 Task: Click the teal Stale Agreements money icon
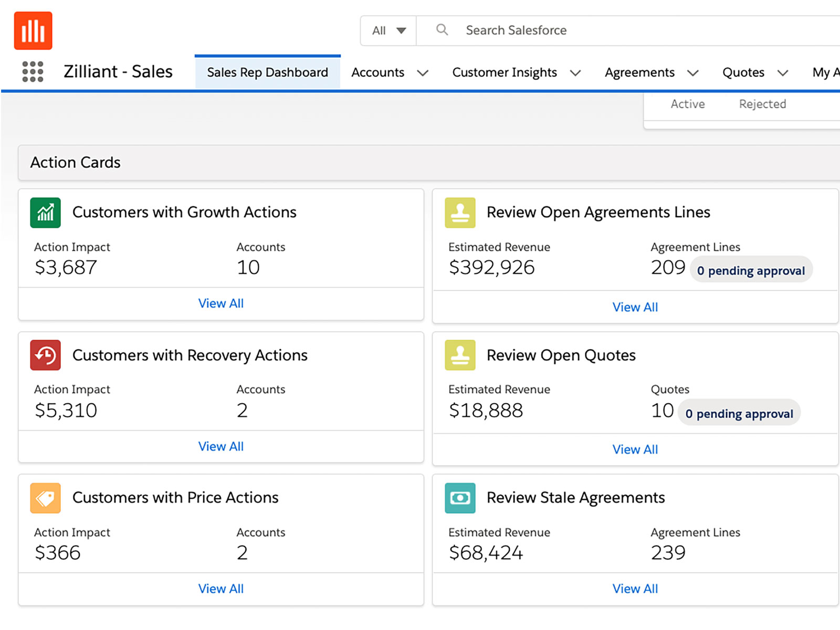click(460, 498)
